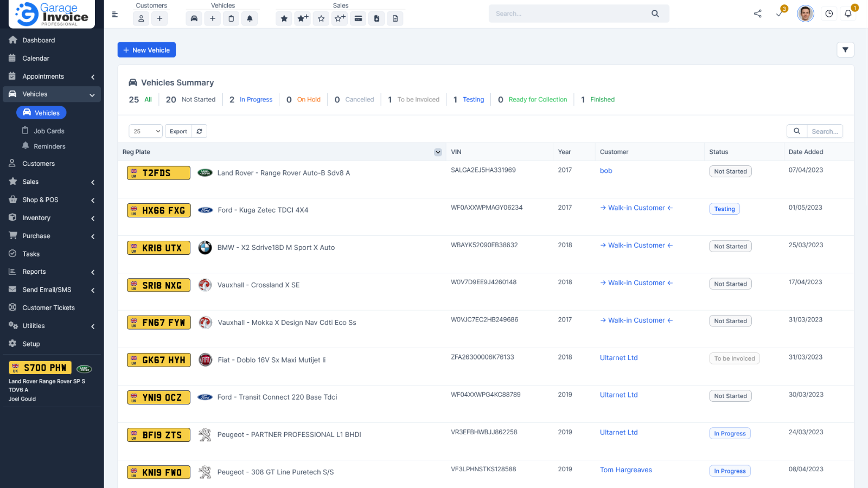
Task: Open the Tom Hargreaves customer link
Action: [x=626, y=470]
